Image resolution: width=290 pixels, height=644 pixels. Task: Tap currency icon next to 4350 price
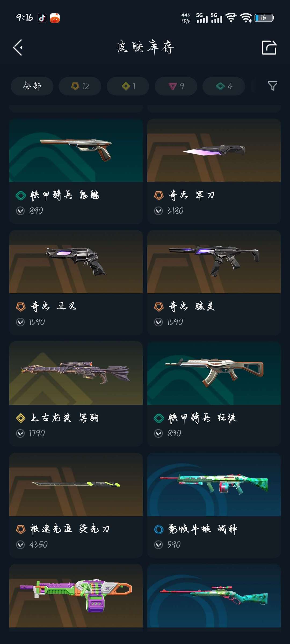coord(20,545)
